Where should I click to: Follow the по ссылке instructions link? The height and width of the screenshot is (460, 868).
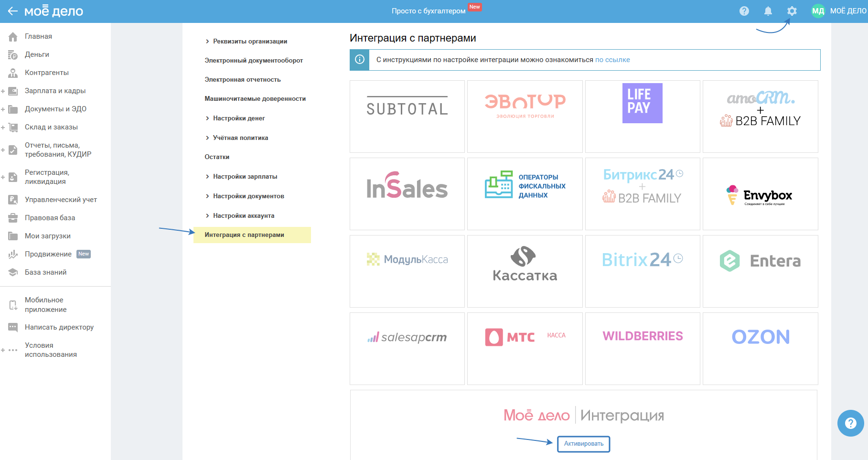pyautogui.click(x=612, y=60)
